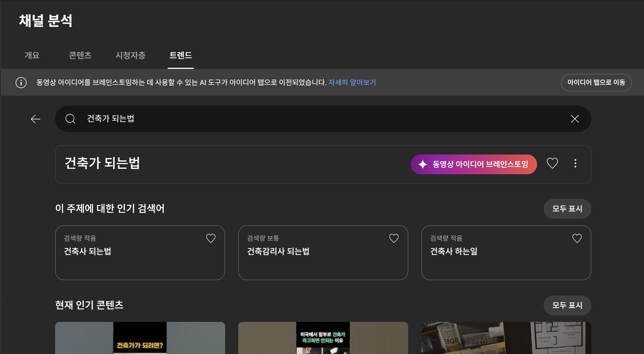Toggle heart on 건축사 하는일 card
This screenshot has width=644, height=354.
[577, 238]
